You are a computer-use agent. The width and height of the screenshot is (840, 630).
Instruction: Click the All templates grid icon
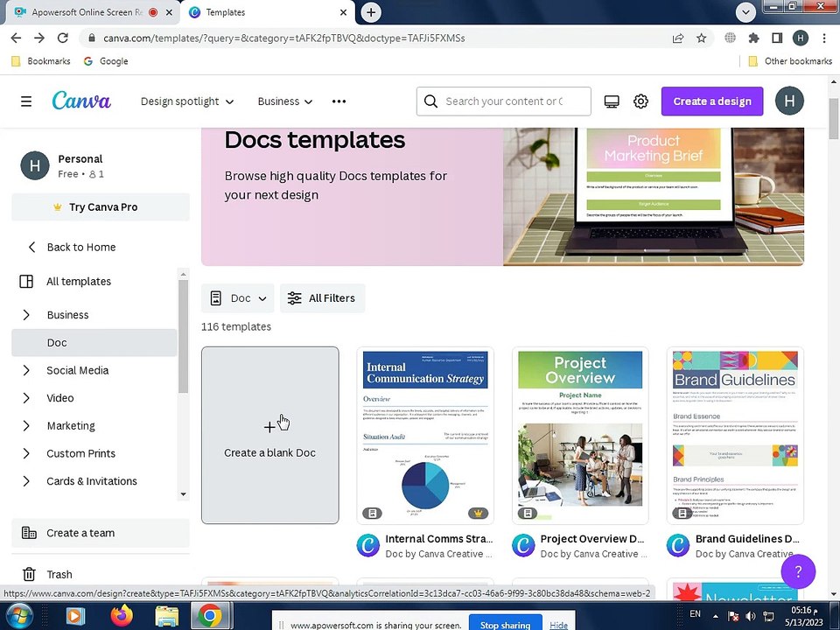tap(26, 281)
